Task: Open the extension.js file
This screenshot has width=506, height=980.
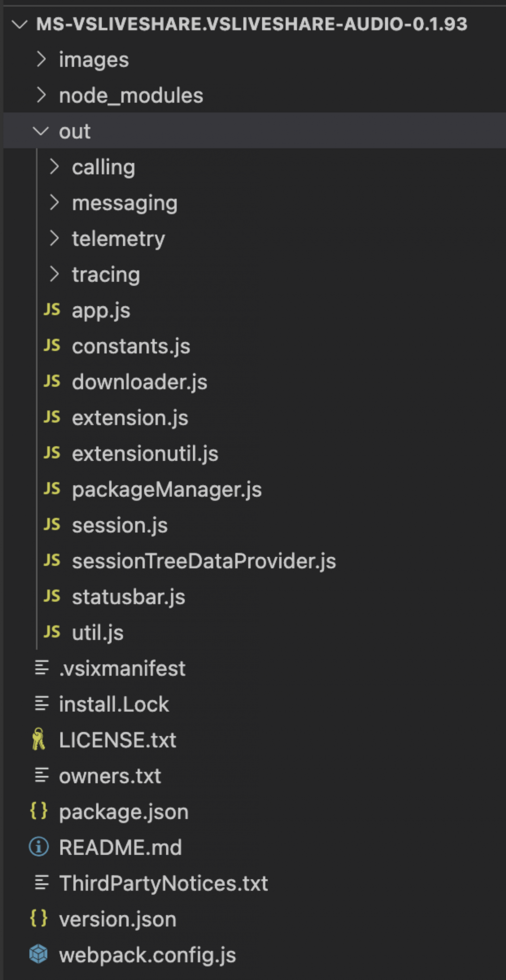Action: pyautogui.click(x=130, y=418)
